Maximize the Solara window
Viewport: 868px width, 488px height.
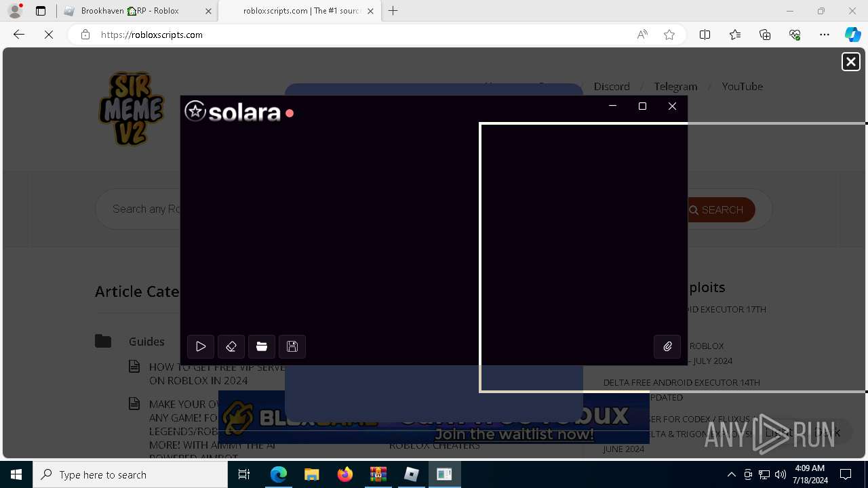(642, 106)
